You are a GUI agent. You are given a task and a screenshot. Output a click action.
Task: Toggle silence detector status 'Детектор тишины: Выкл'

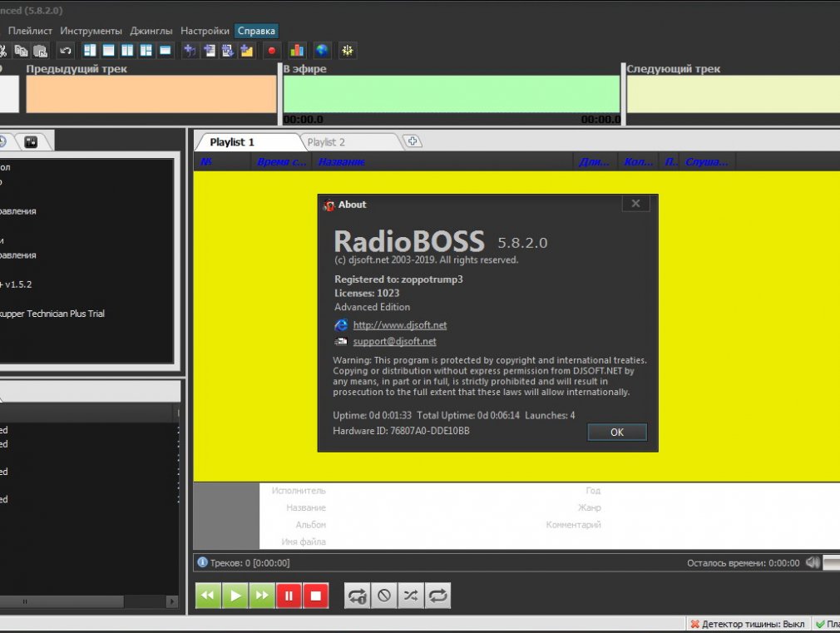[x=748, y=624]
